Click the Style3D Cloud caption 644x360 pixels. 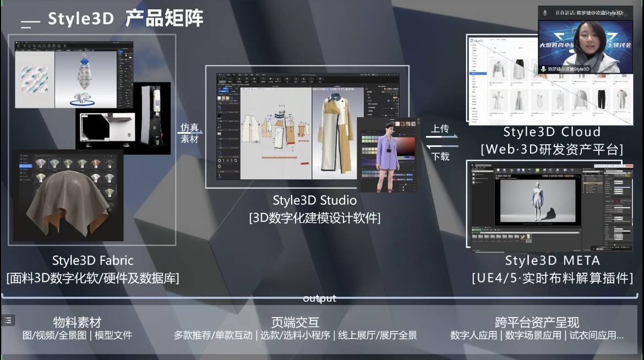pos(552,132)
